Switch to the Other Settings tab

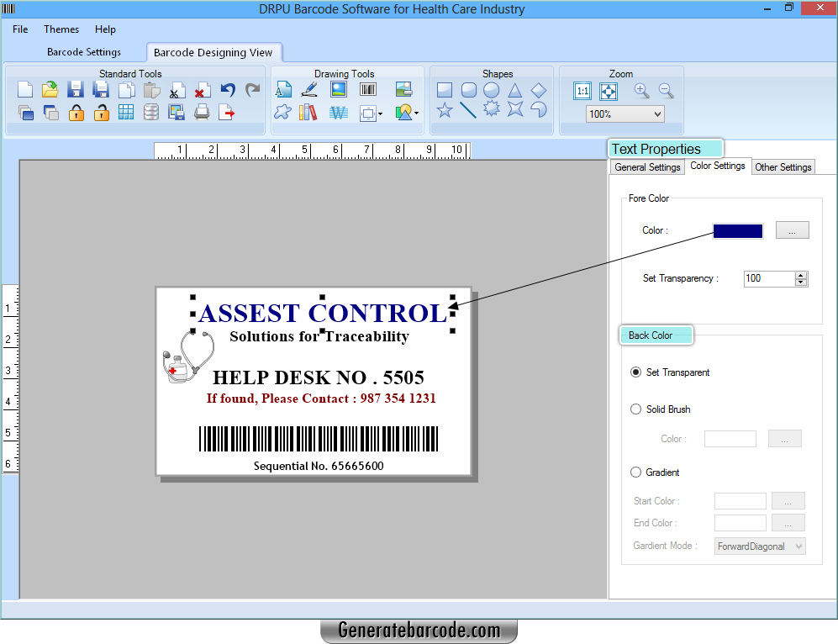click(783, 166)
